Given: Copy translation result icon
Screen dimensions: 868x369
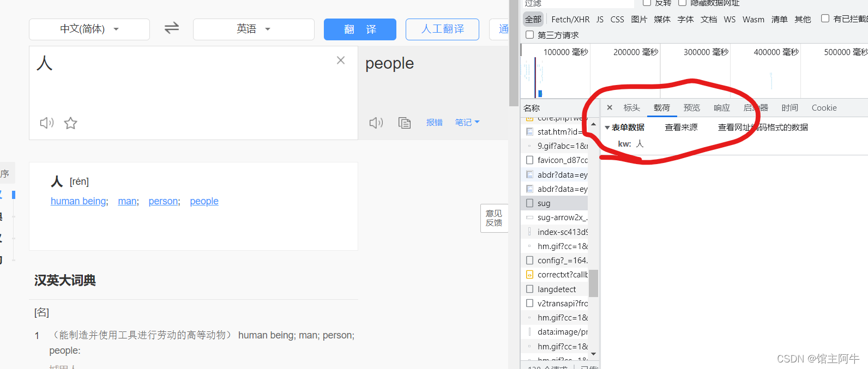Looking at the screenshot, I should point(405,123).
